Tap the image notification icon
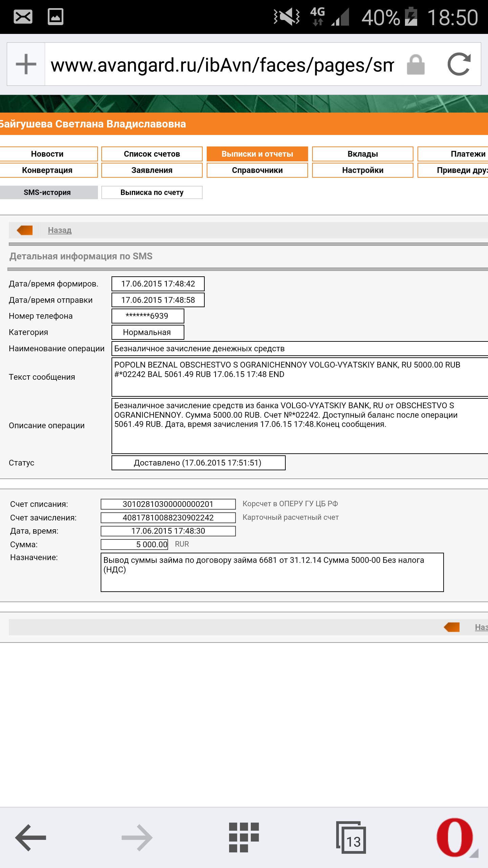The width and height of the screenshot is (488, 868). [x=56, y=17]
